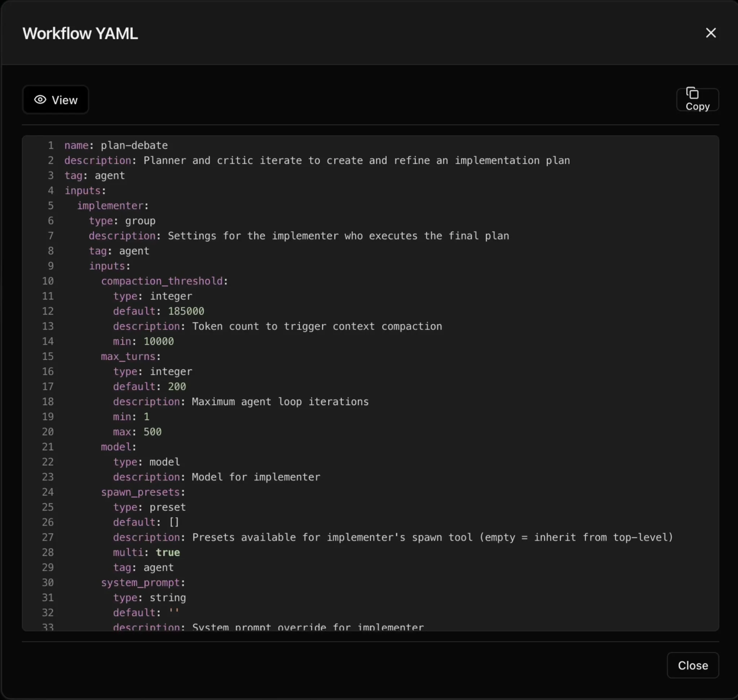Viewport: 738px width, 700px height.
Task: Click the 'Workflow YAML' dialog title
Action: [80, 33]
